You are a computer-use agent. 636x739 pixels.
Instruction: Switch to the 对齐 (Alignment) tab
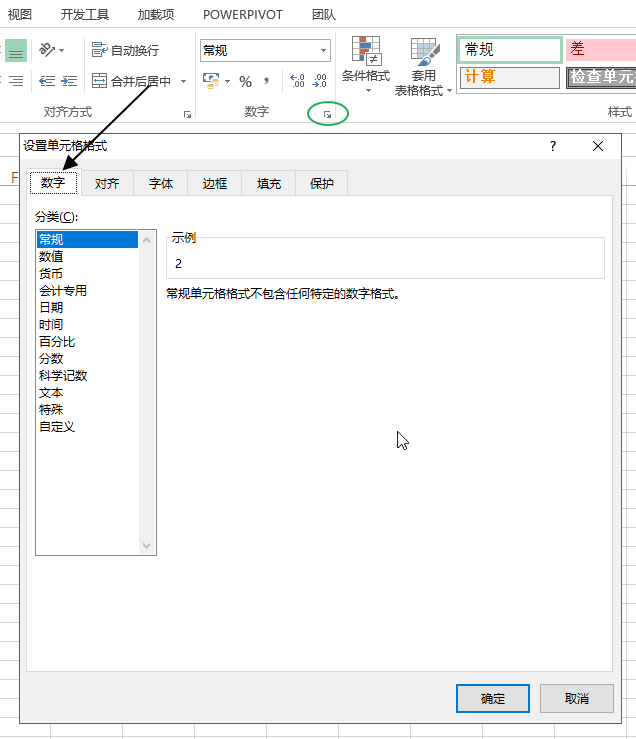(107, 183)
